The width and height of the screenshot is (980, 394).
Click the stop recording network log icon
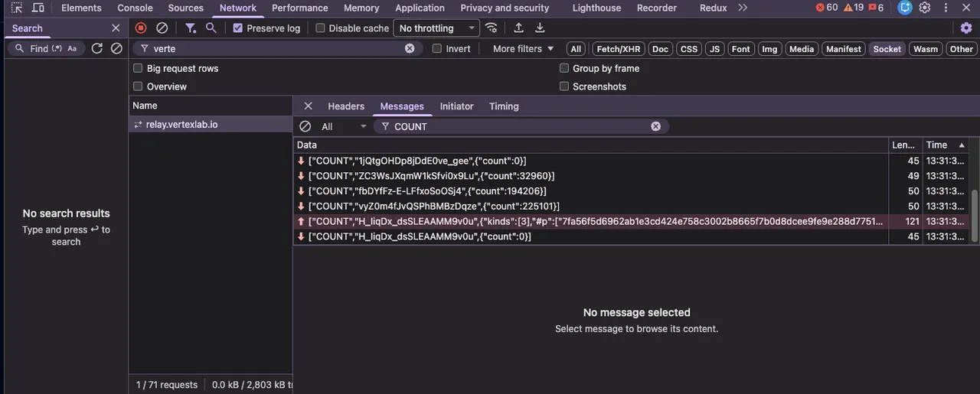point(141,28)
